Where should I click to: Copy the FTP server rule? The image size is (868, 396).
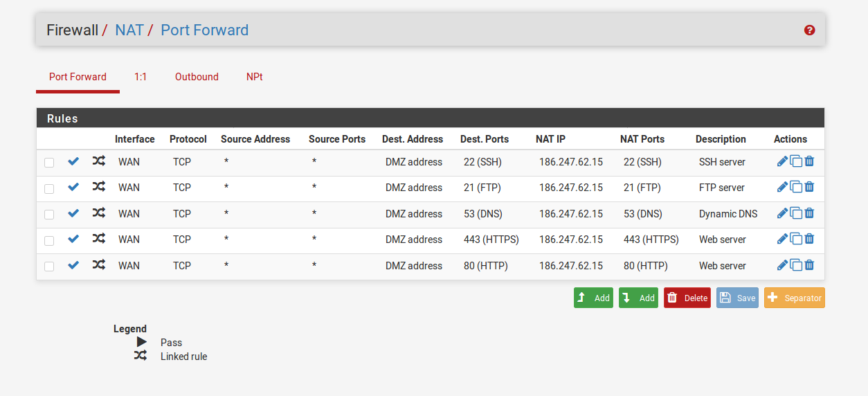pyautogui.click(x=796, y=188)
